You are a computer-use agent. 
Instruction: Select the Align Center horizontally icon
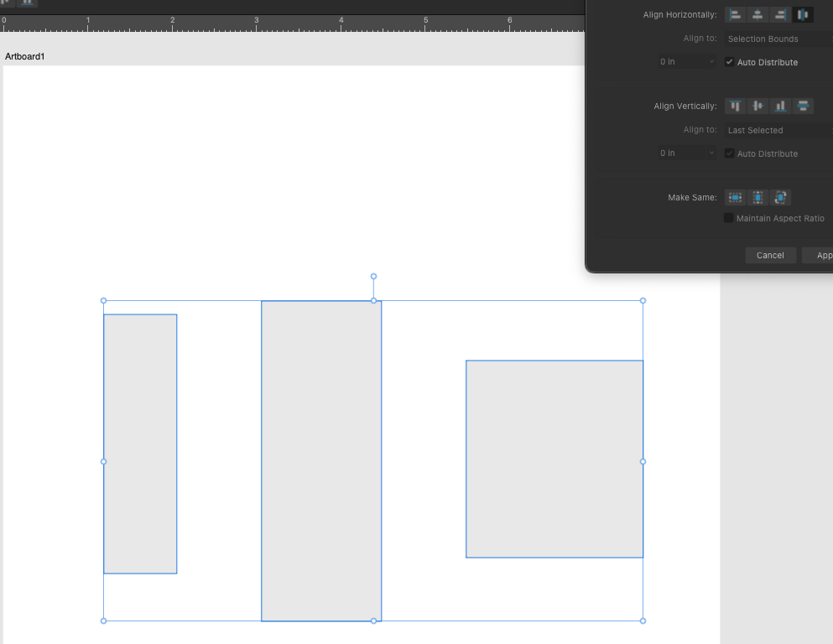pos(758,14)
